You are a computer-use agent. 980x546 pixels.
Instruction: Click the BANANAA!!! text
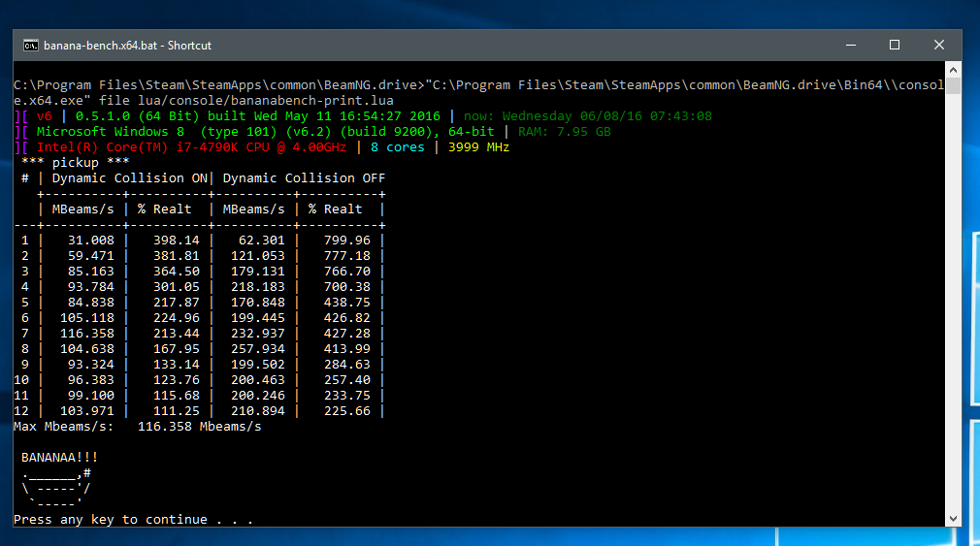pos(59,458)
